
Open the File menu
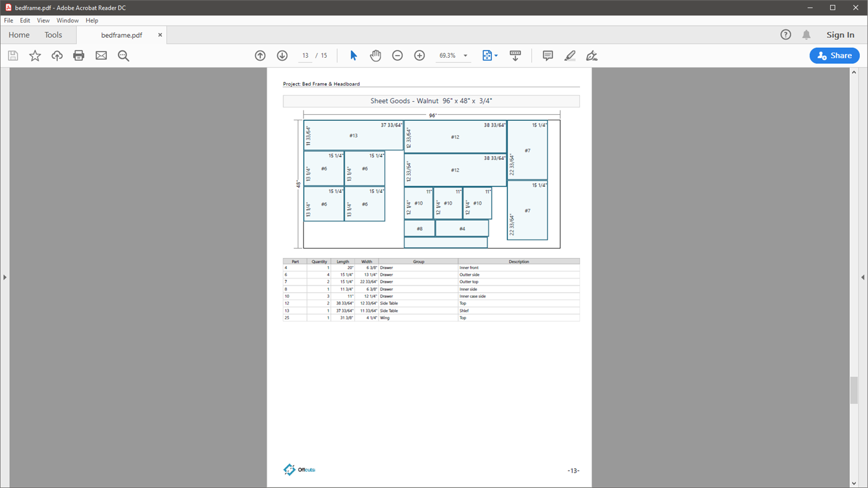click(9, 20)
